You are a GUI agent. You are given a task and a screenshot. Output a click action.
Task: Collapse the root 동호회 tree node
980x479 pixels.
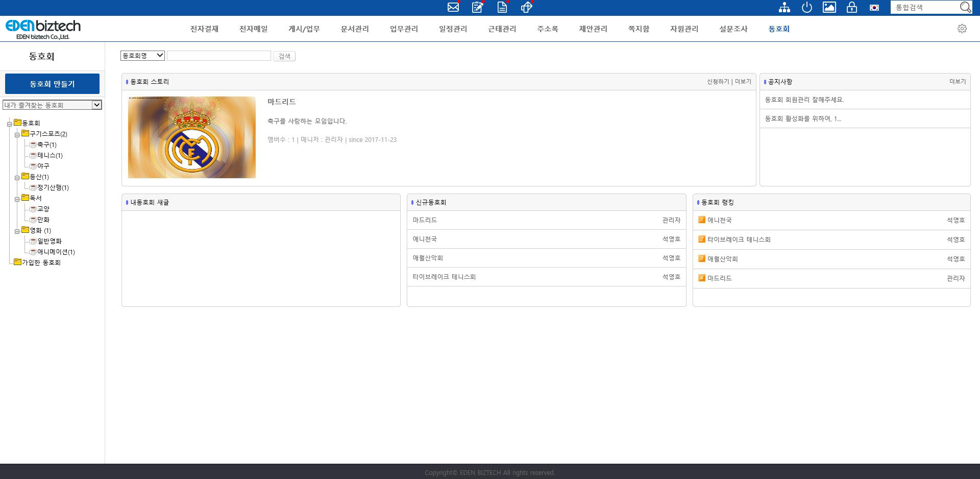tap(9, 124)
